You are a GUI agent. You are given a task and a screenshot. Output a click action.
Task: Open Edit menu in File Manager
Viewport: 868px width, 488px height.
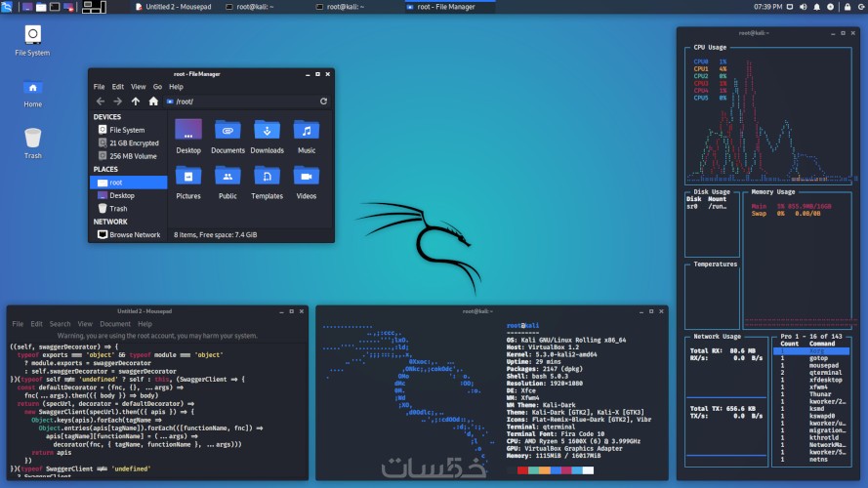click(x=118, y=86)
